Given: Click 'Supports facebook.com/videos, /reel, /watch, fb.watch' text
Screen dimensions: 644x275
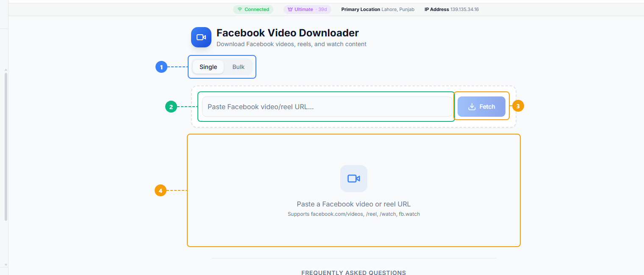Looking at the screenshot, I should (354, 214).
